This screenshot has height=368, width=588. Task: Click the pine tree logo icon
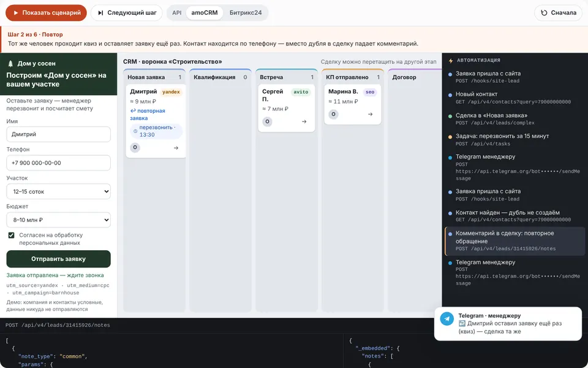point(10,63)
